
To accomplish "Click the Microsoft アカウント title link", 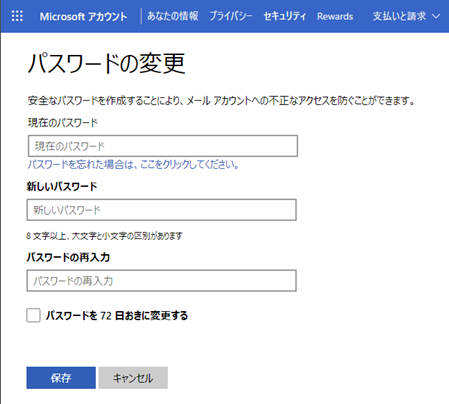I will click(x=83, y=16).
